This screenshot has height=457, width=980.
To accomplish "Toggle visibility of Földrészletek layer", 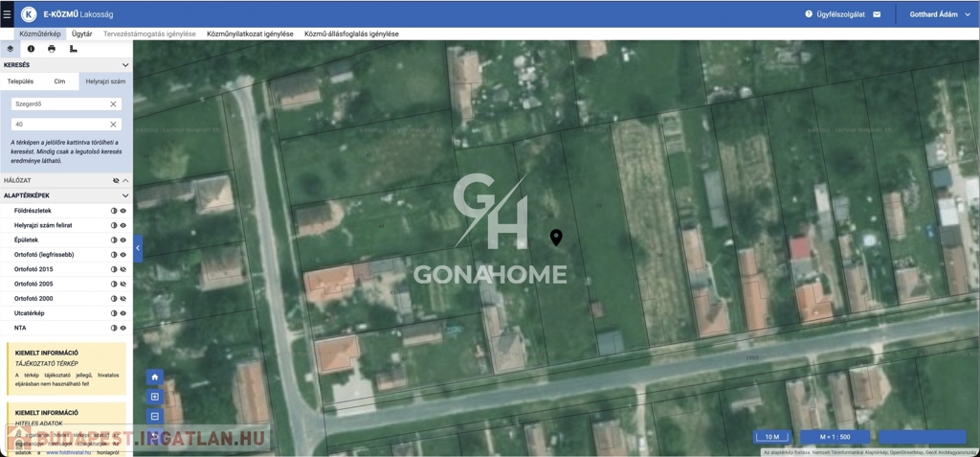I will [x=123, y=211].
